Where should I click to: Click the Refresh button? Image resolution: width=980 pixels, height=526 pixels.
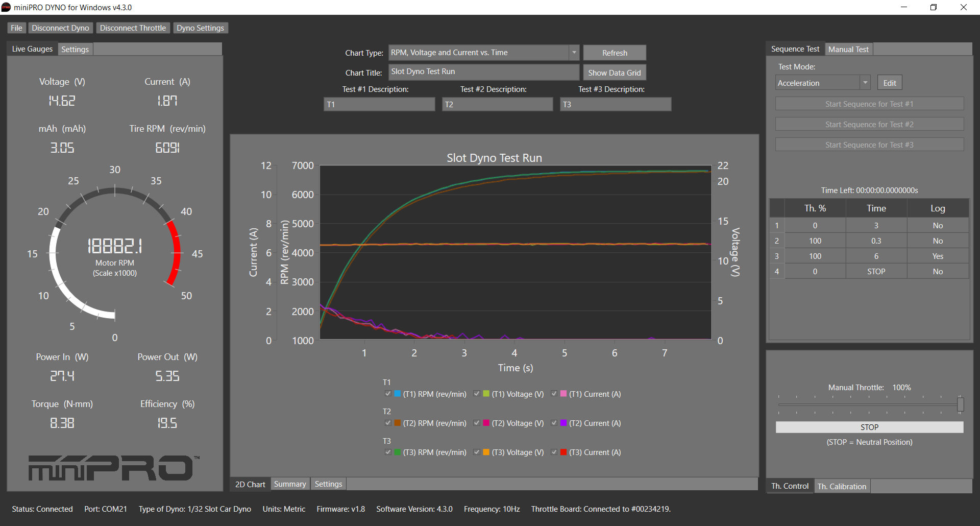coord(615,53)
